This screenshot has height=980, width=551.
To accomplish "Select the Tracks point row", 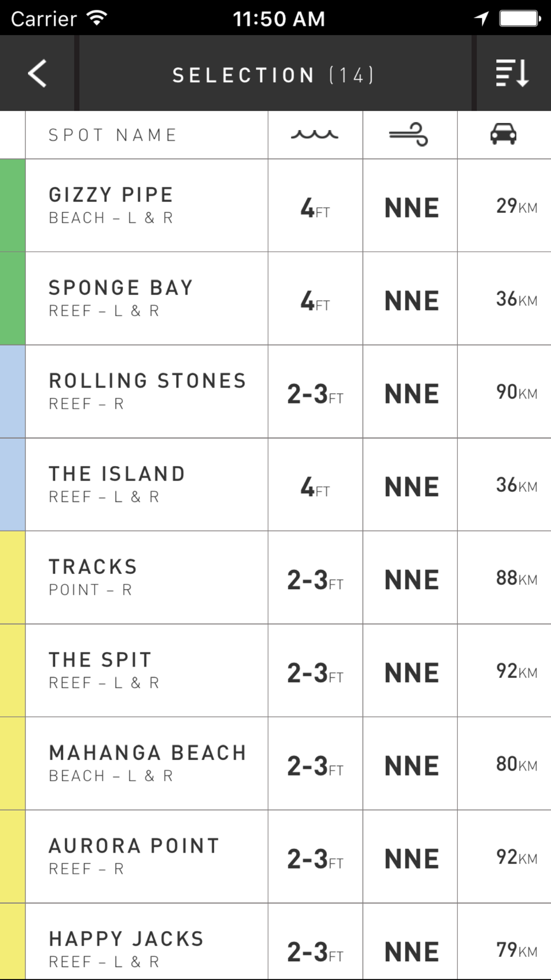I will 275,578.
